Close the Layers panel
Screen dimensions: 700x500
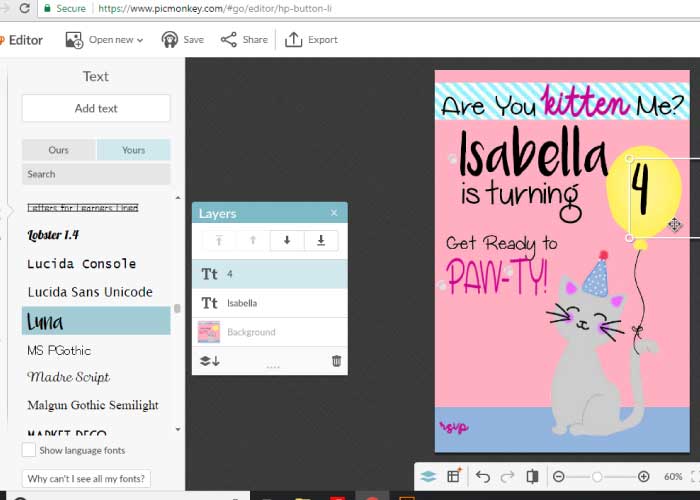pyautogui.click(x=334, y=213)
